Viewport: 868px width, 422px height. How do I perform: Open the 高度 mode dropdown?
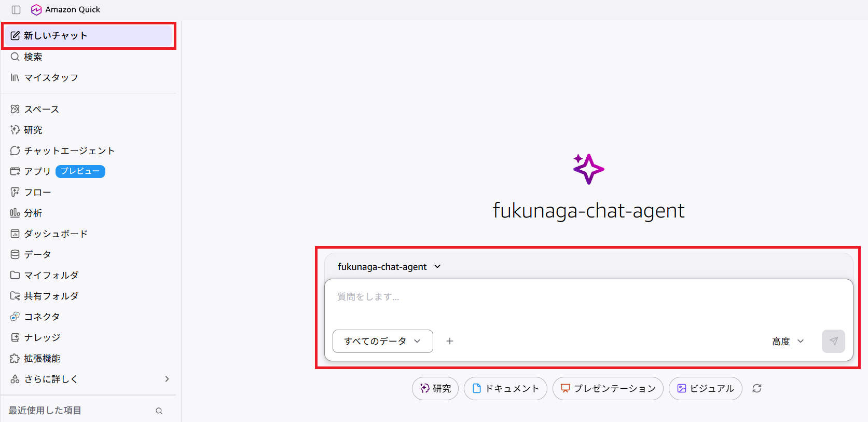pyautogui.click(x=788, y=341)
